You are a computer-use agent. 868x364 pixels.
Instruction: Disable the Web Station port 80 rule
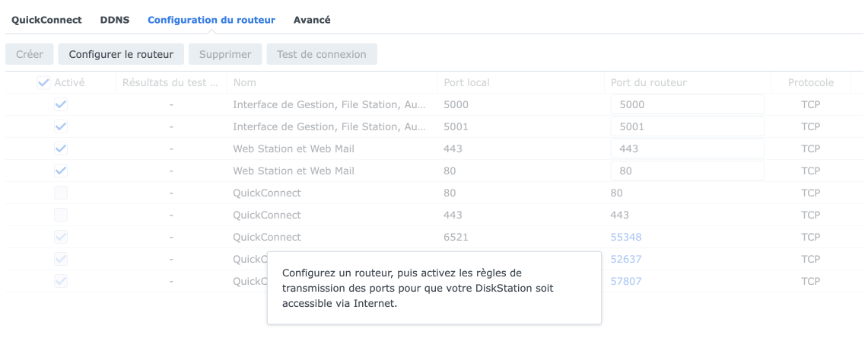61,171
